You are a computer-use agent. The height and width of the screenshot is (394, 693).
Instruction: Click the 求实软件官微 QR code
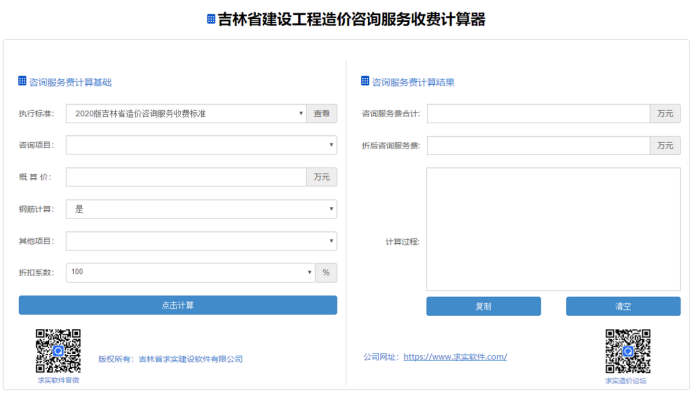58,351
